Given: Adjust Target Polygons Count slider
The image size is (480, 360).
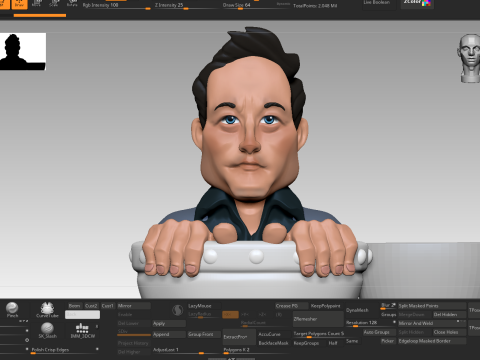Looking at the screenshot, I should click(318, 334).
